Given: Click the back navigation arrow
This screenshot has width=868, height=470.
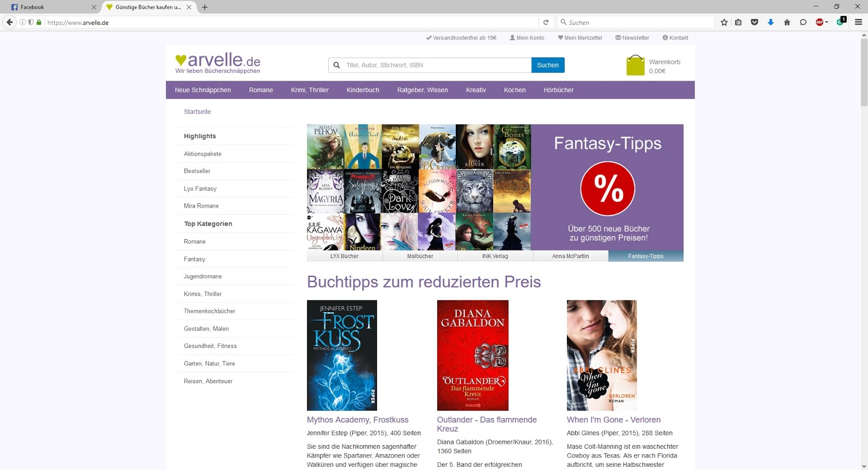Looking at the screenshot, I should pos(9,22).
